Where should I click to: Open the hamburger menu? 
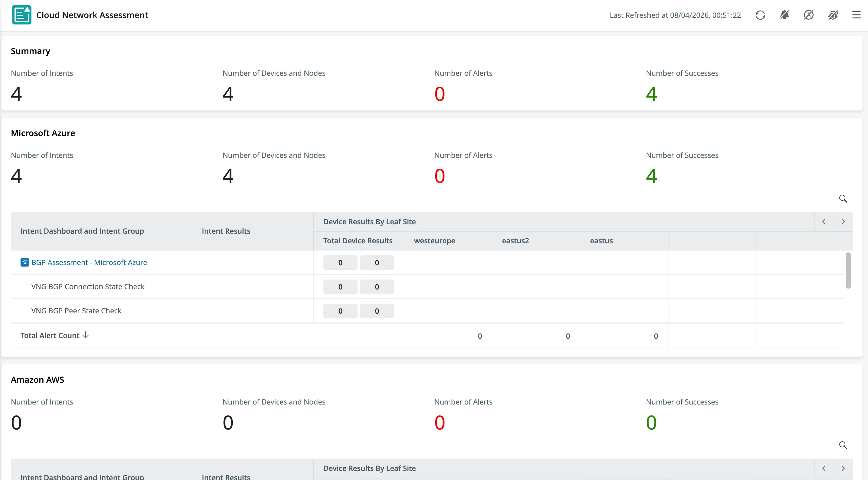tap(856, 15)
